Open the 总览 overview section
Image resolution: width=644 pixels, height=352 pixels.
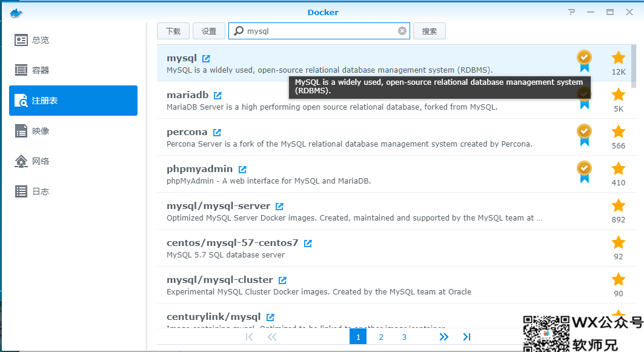(73, 40)
